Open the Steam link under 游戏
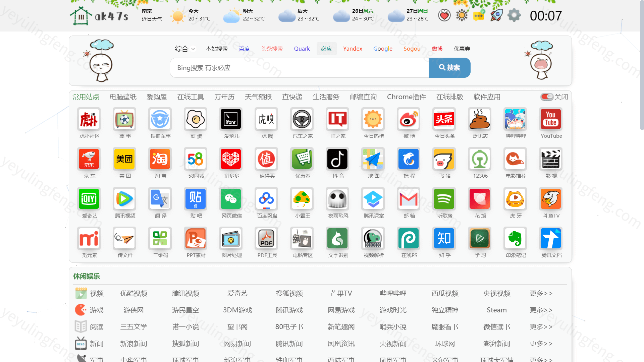 coord(497,310)
